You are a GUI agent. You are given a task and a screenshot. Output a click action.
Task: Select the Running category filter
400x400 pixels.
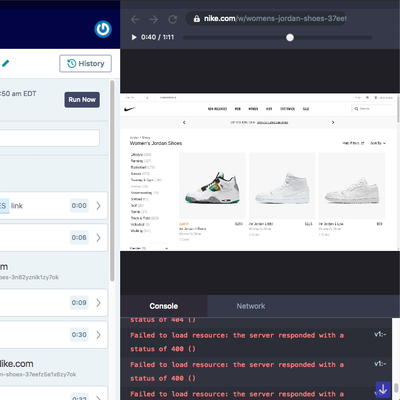pyautogui.click(x=141, y=161)
